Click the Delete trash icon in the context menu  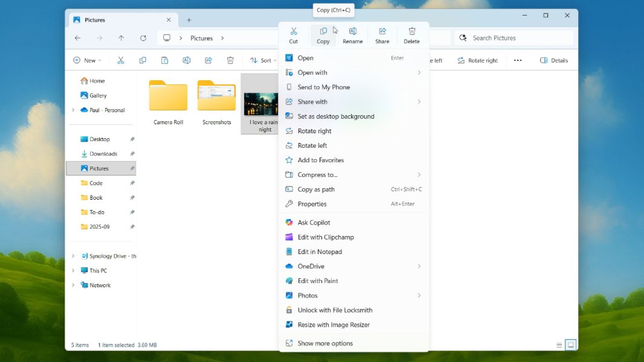click(x=412, y=30)
